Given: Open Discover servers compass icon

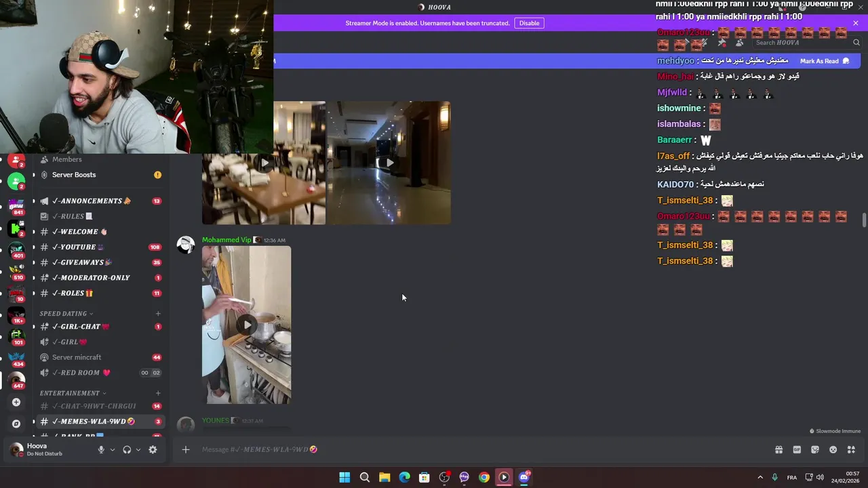Looking at the screenshot, I should point(16,424).
